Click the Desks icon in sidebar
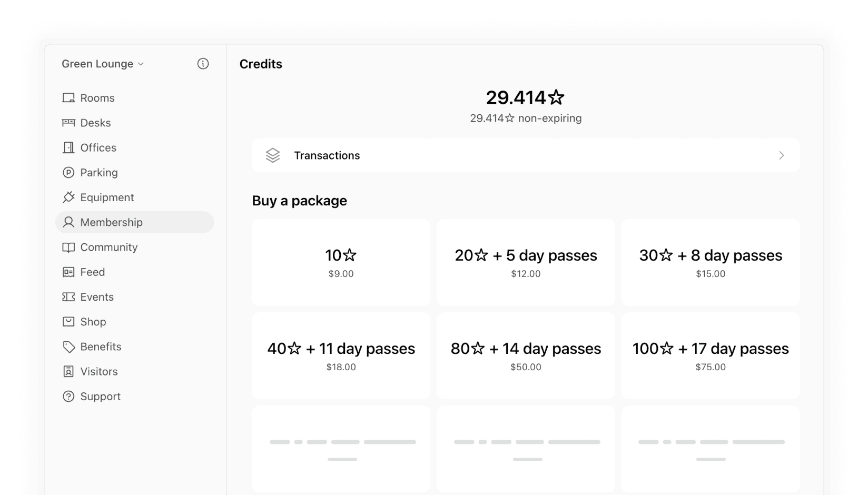This screenshot has width=868, height=495. 68,123
